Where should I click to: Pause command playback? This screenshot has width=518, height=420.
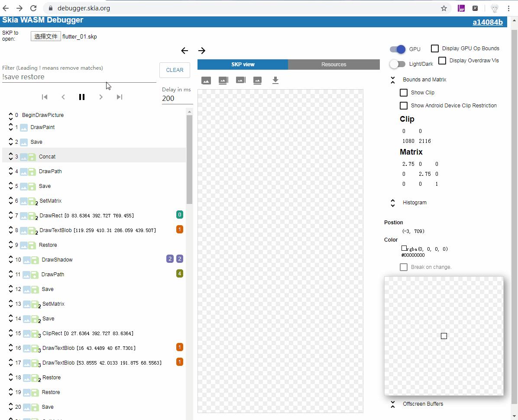click(82, 97)
